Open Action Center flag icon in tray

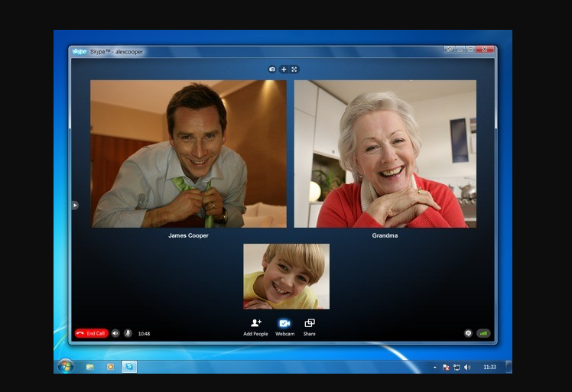445,368
